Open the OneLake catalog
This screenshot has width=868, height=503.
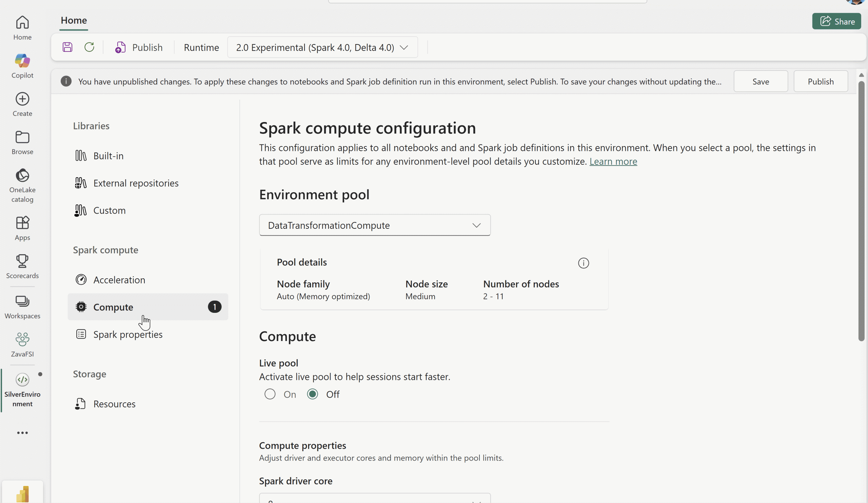pyautogui.click(x=22, y=184)
